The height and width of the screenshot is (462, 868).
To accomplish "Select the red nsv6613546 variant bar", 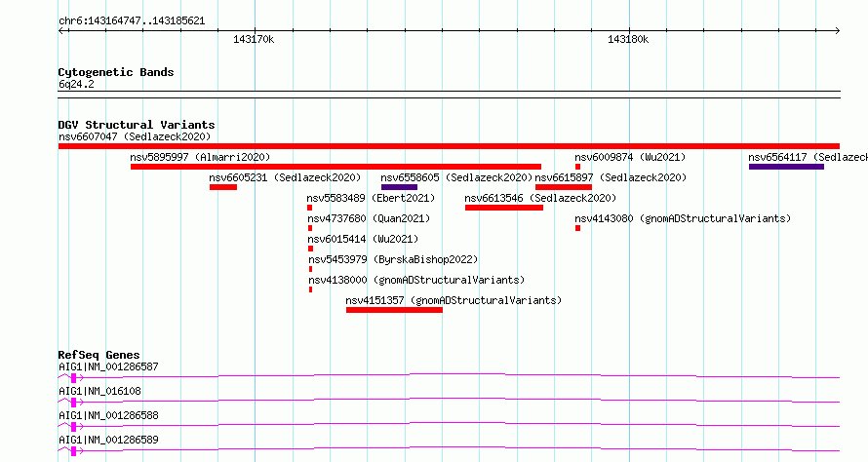I will click(504, 208).
